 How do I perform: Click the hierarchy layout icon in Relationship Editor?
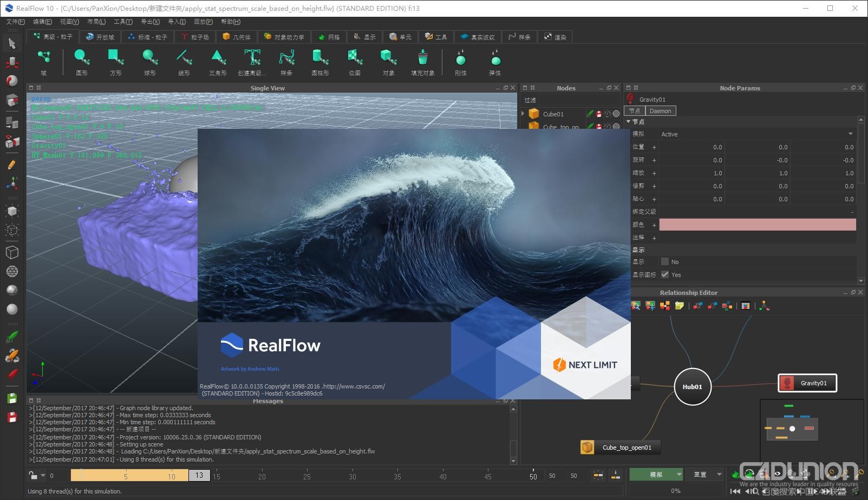(x=764, y=306)
